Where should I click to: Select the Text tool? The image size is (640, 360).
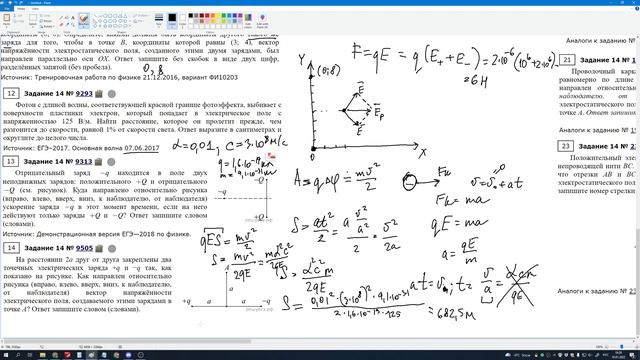[x=73, y=18]
